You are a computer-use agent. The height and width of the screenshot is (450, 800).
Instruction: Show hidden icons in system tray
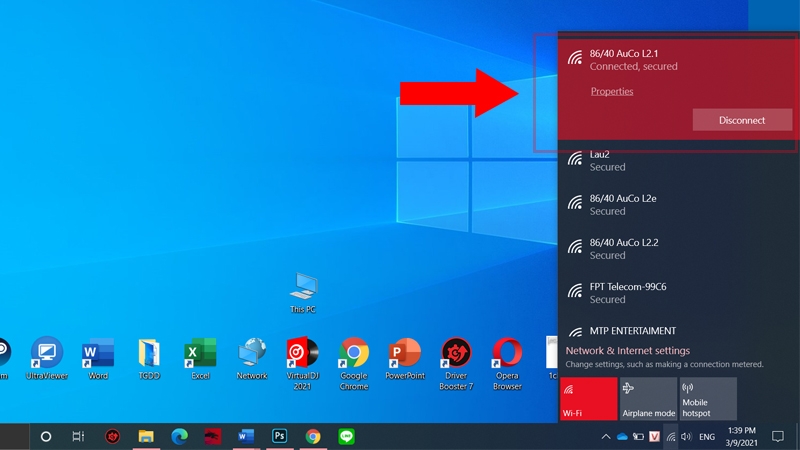click(x=605, y=437)
